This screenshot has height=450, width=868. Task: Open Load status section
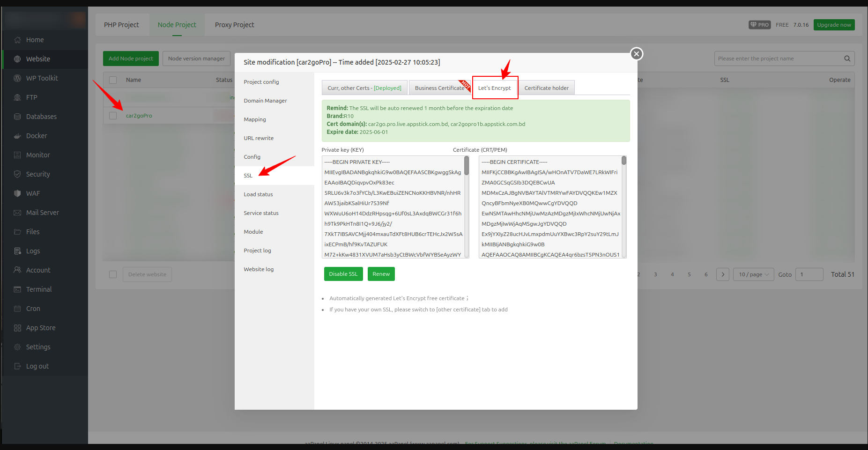tap(274, 194)
